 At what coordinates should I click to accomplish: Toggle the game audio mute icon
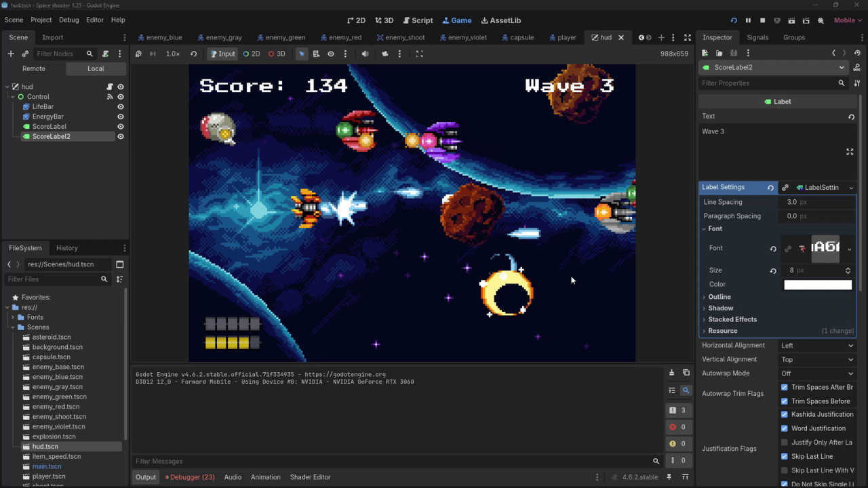(365, 54)
